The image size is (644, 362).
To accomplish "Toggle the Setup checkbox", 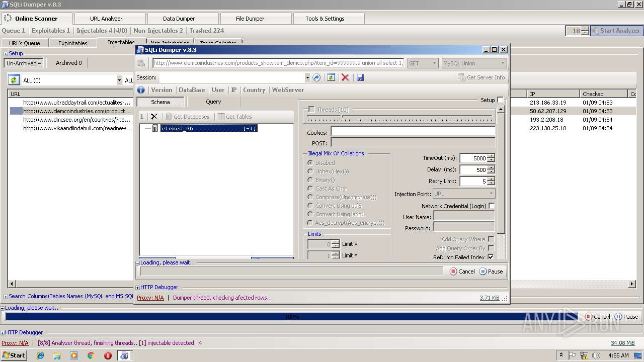I will [x=500, y=100].
